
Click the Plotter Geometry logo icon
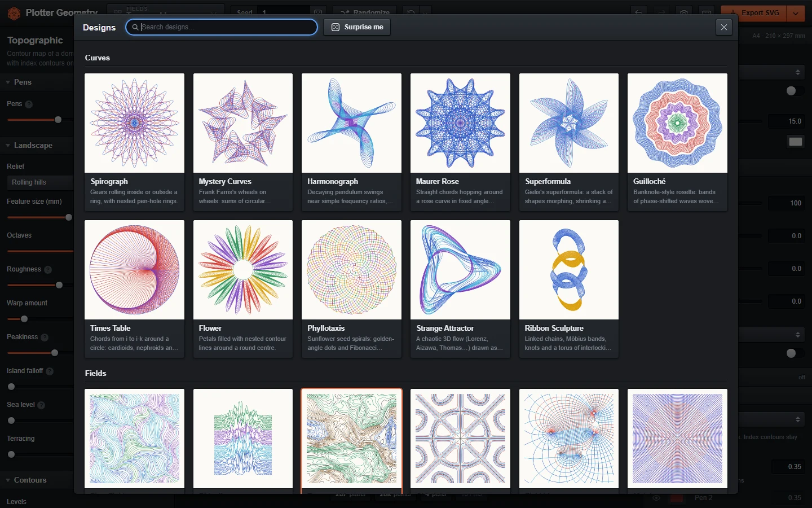[x=14, y=13]
